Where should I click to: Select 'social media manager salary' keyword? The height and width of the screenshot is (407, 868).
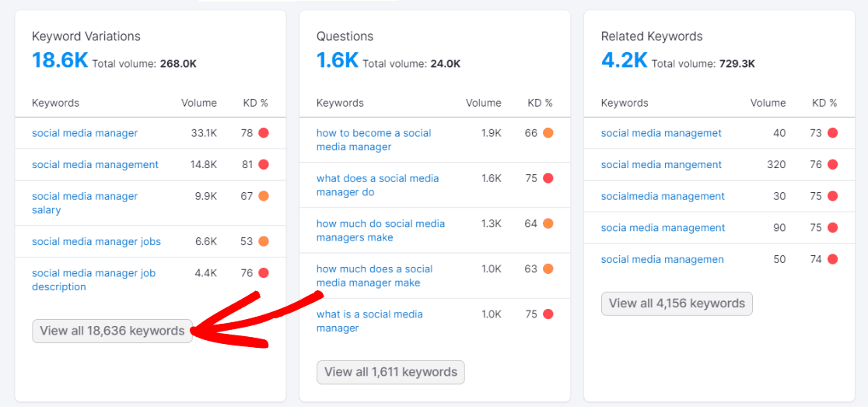tap(85, 203)
